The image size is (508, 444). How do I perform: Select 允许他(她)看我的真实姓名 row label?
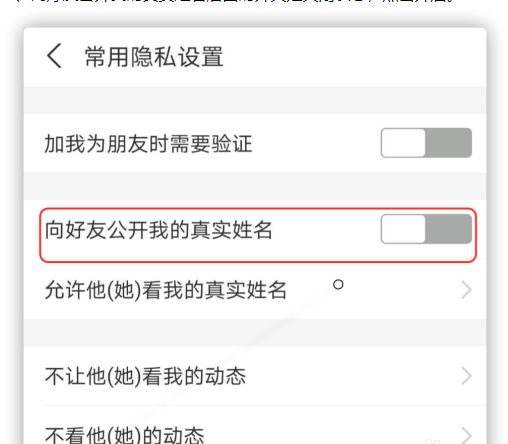[166, 290]
